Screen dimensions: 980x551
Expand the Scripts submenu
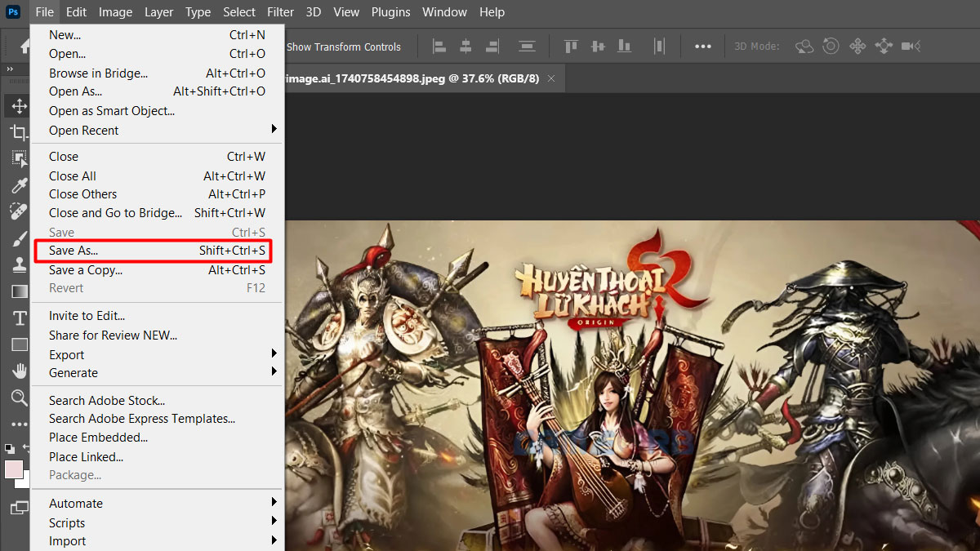coord(157,522)
